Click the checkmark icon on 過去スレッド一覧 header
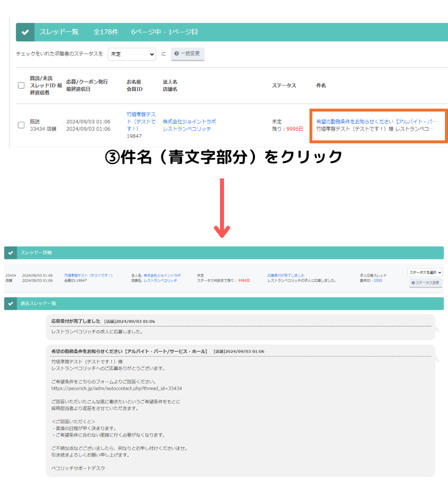The height and width of the screenshot is (480, 448). tap(10, 303)
